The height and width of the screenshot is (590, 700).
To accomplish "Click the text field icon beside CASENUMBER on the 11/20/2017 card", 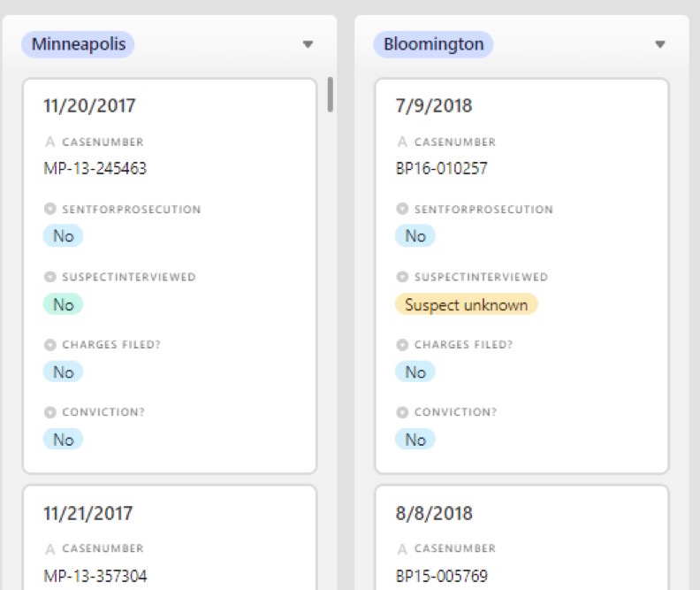I will coord(50,142).
